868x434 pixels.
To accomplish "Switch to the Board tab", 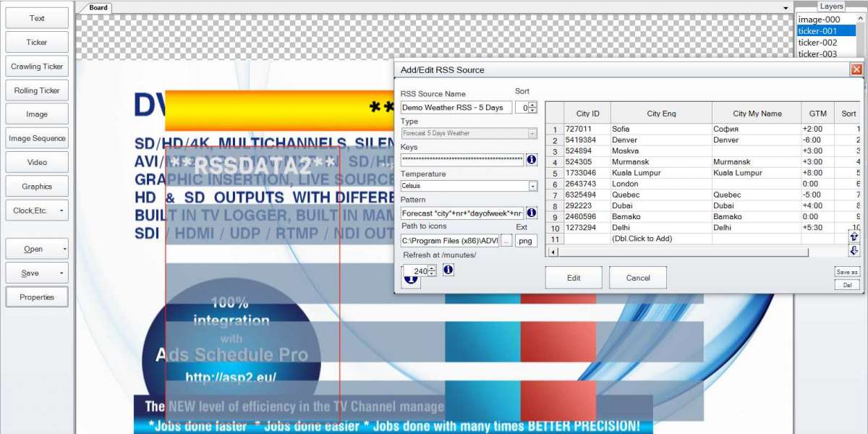I will (x=98, y=8).
